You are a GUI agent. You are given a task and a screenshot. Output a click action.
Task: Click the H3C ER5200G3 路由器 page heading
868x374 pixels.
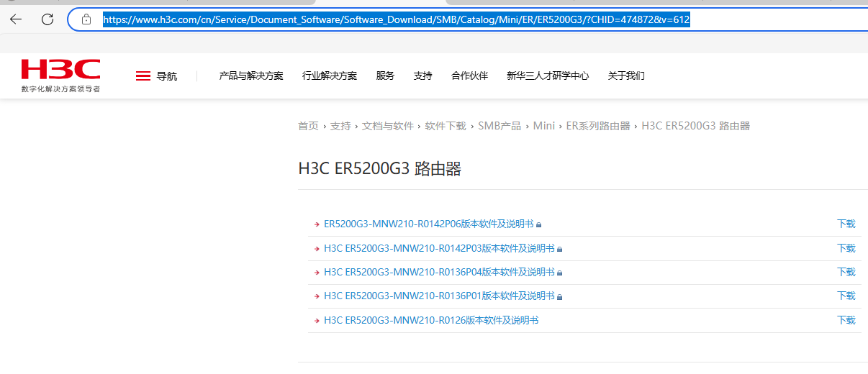(x=380, y=169)
